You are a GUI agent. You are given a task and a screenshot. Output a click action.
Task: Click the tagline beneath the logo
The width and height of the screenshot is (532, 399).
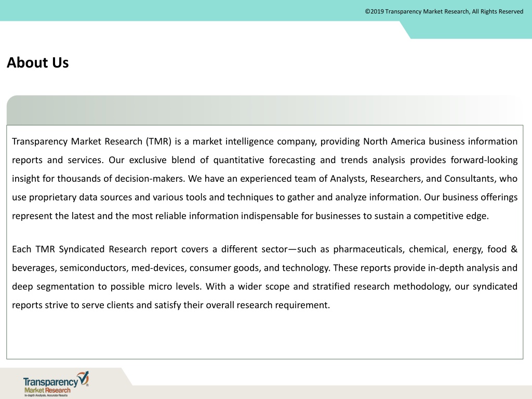point(47,395)
